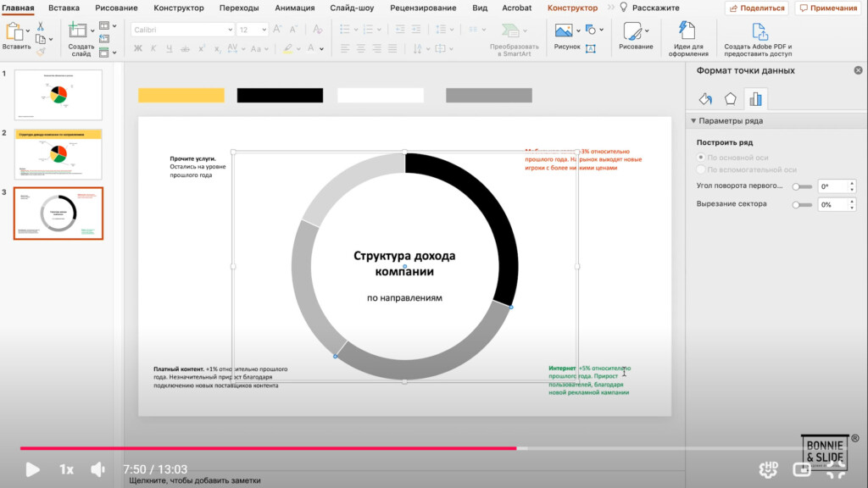Click the Copy icon in ribbon

coord(41,39)
